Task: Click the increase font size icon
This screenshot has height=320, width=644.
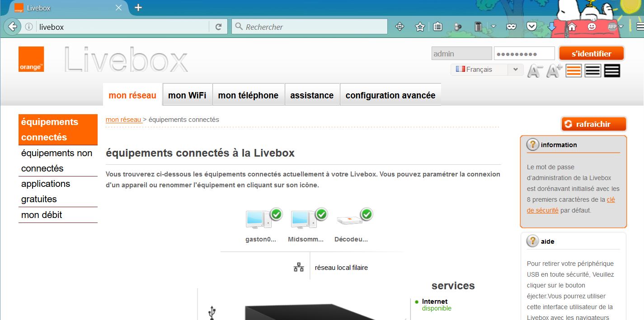Action: coord(554,70)
